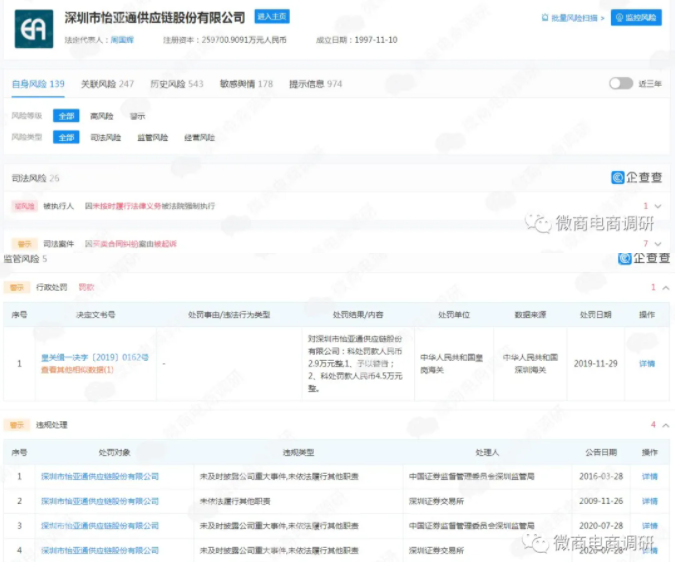
Task: Click the 买卖合同纠纷 highlighted text
Action: pos(116,244)
